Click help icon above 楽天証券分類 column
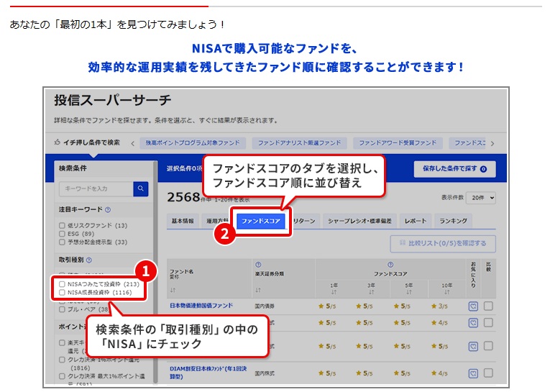The height and width of the screenshot is (392, 550). point(257,265)
